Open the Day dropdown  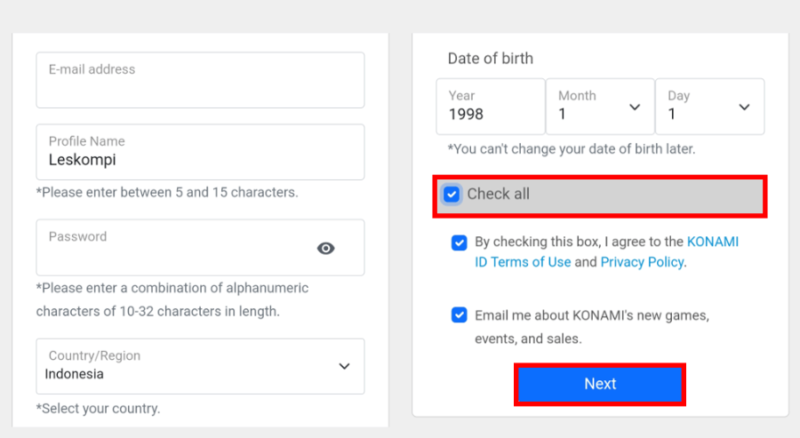coord(710,106)
